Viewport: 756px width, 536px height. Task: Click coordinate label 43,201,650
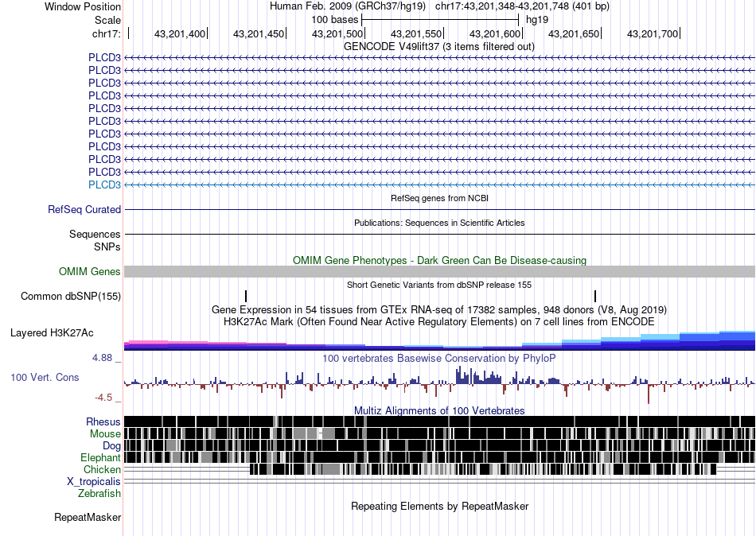tap(573, 33)
